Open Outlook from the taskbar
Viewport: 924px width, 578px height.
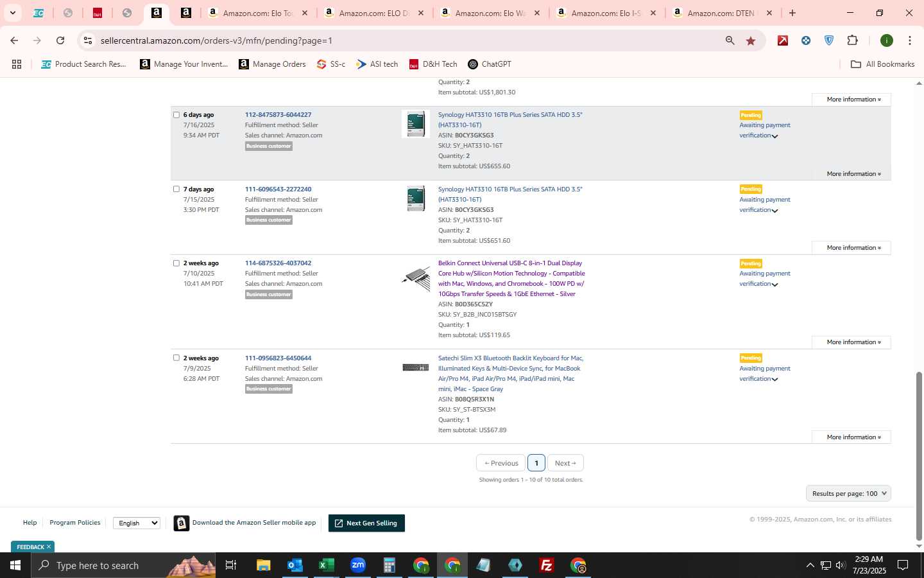point(295,565)
